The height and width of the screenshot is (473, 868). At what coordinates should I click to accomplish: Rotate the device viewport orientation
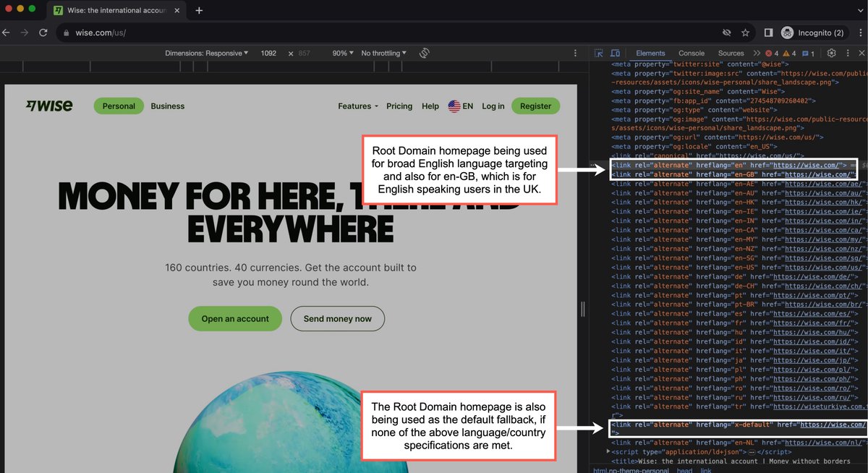pos(425,53)
